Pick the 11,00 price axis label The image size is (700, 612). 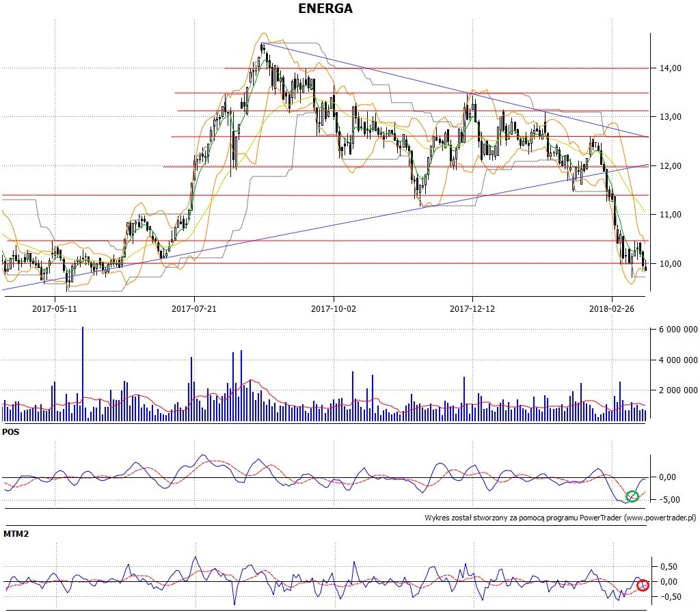671,215
